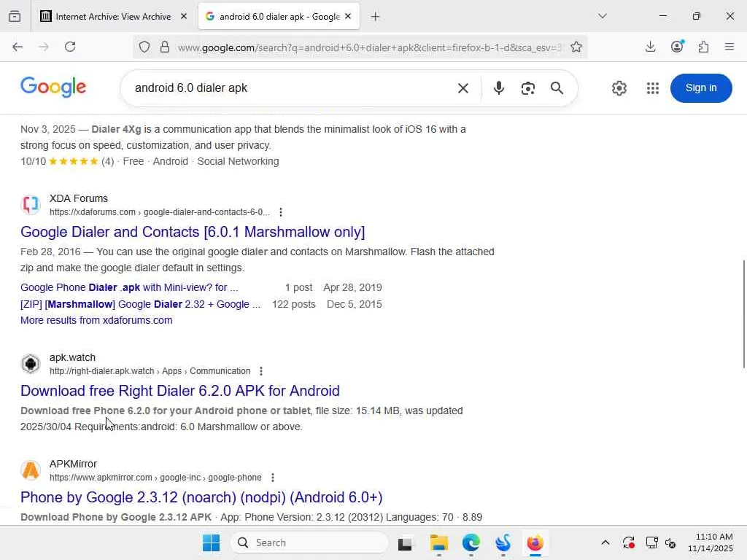
Task: Close the Google search tab
Action: click(x=348, y=17)
